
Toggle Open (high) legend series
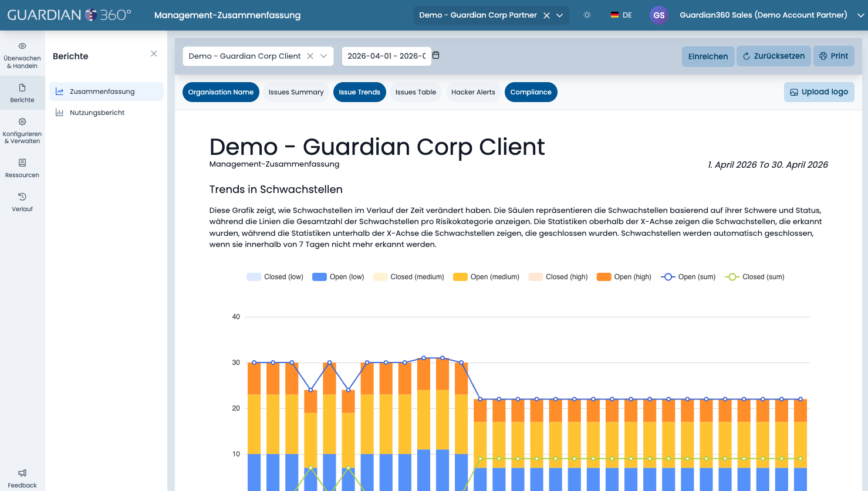click(624, 277)
